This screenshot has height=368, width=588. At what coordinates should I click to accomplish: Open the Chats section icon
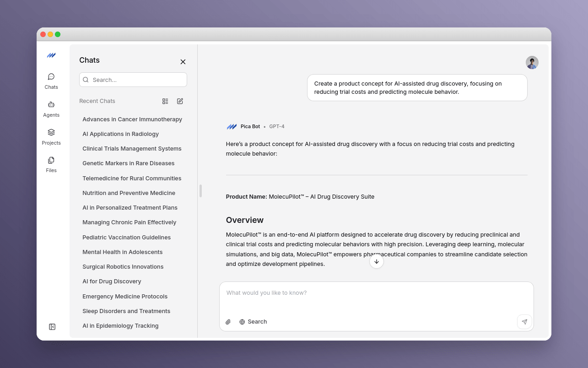(51, 76)
